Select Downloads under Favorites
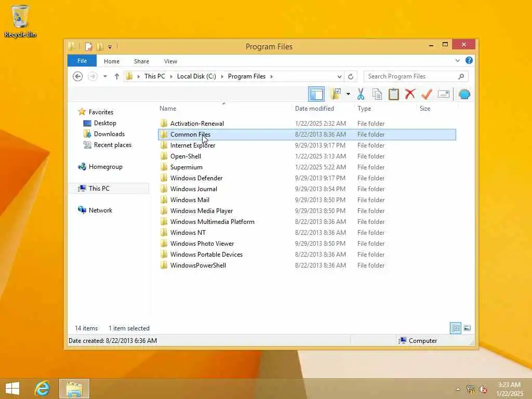This screenshot has width=532, height=399. pos(109,134)
